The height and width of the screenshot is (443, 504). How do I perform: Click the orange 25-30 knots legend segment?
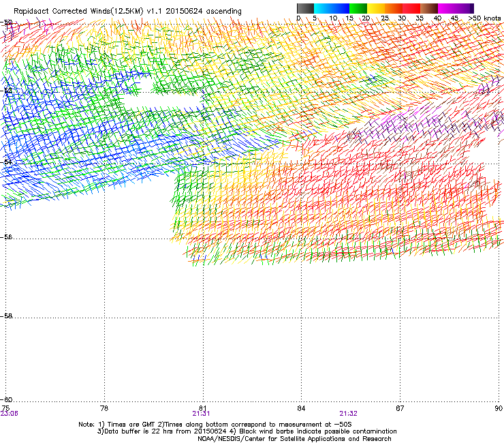click(394, 8)
